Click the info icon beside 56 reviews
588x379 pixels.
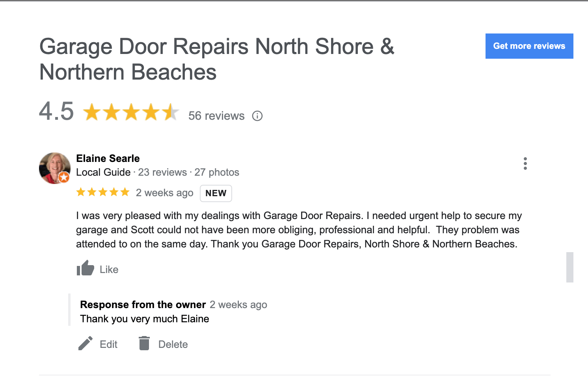(257, 116)
